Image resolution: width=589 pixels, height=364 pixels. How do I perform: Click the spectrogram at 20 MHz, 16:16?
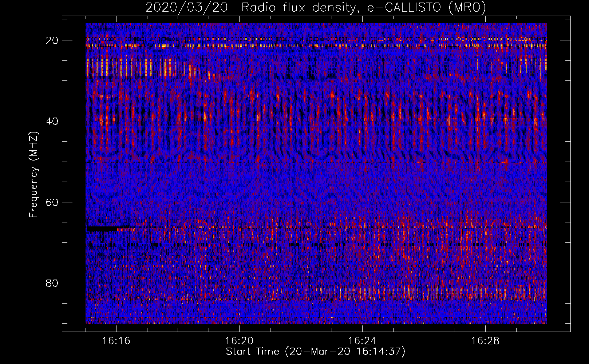116,40
